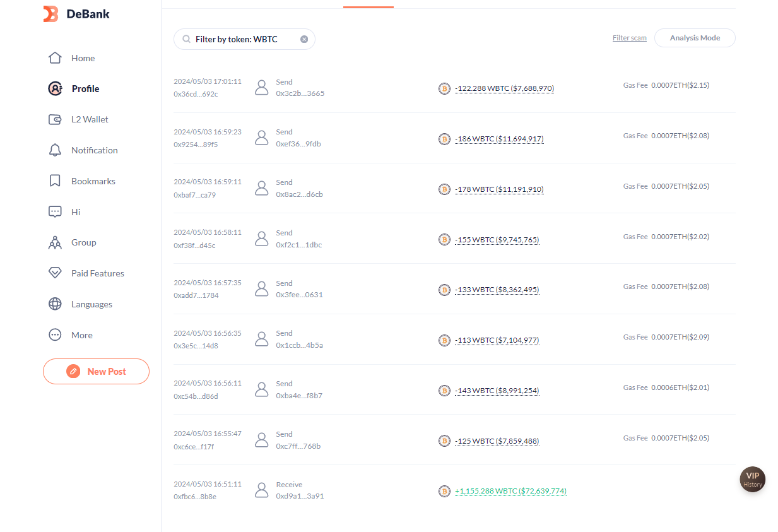This screenshot has width=778, height=532.
Task: Open recipient address 0xef36...9fdb
Action: pyautogui.click(x=298, y=144)
